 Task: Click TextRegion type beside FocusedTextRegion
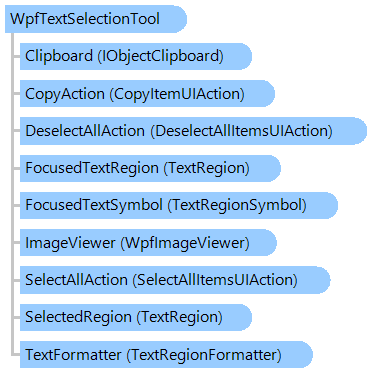pos(207,168)
